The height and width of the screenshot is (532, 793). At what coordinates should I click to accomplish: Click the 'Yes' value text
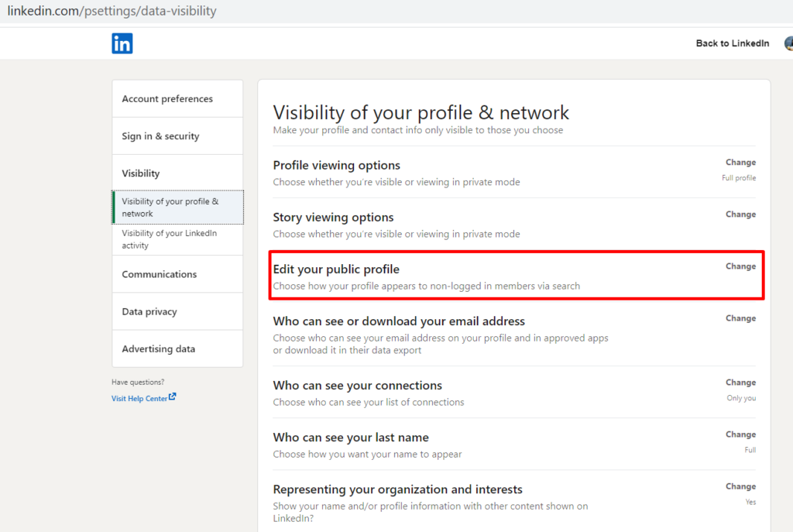click(x=750, y=502)
